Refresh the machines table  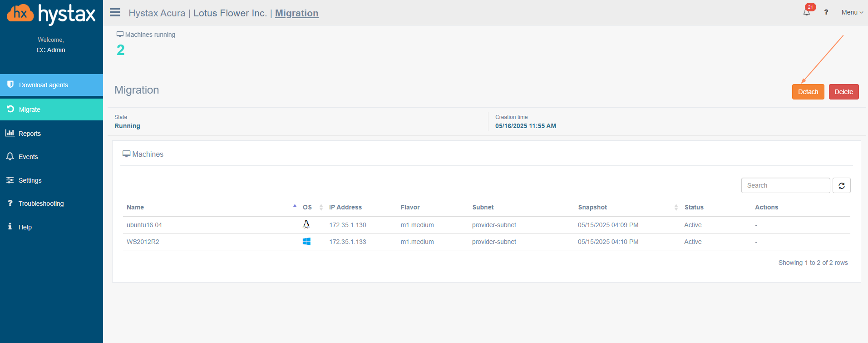click(x=842, y=185)
